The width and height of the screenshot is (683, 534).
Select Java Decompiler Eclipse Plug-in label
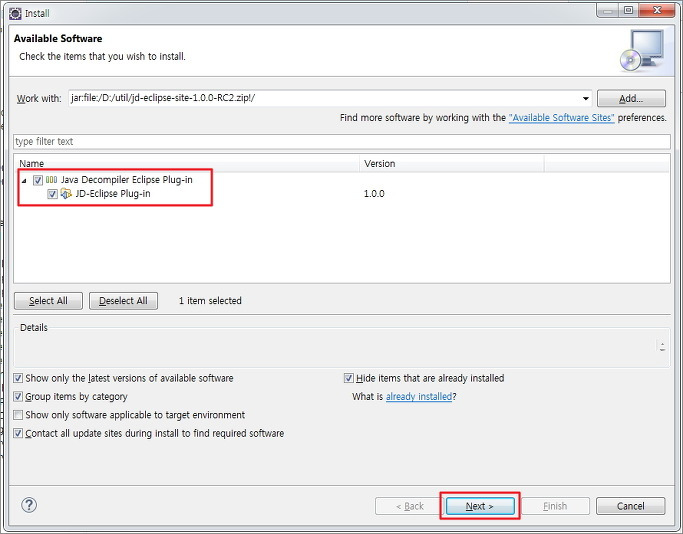tap(126, 179)
